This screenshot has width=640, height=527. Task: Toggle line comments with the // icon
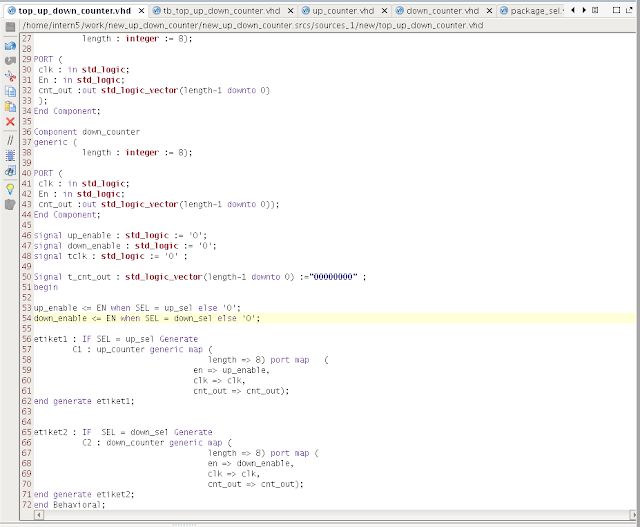(x=10, y=140)
